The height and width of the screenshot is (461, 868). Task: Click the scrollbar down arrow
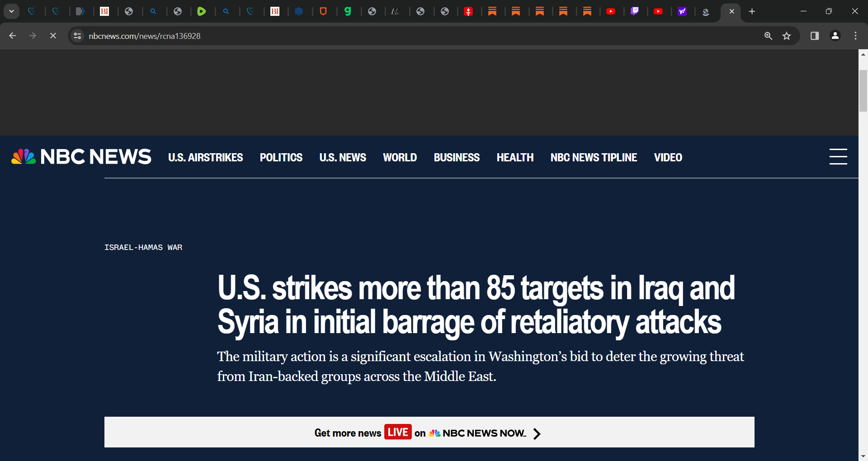click(863, 456)
